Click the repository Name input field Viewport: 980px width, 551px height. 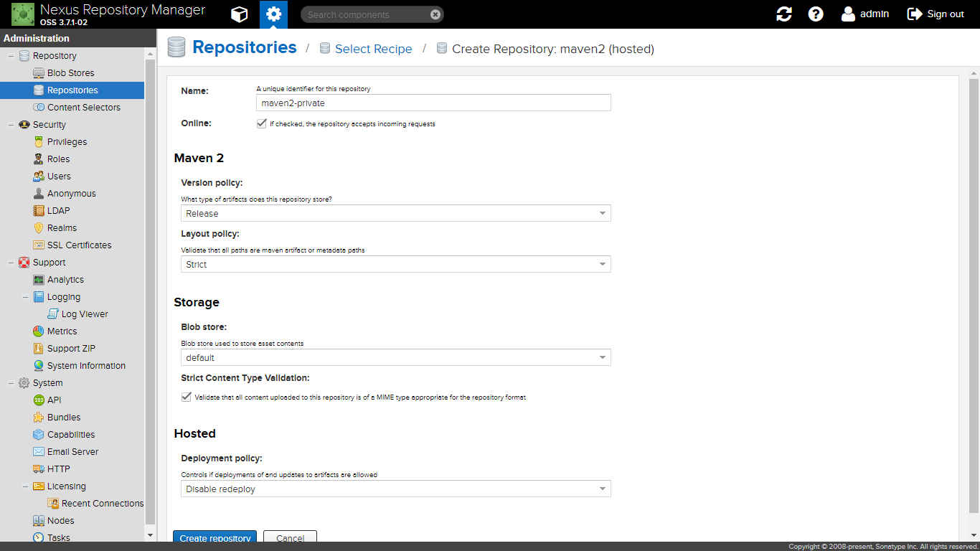(x=433, y=103)
